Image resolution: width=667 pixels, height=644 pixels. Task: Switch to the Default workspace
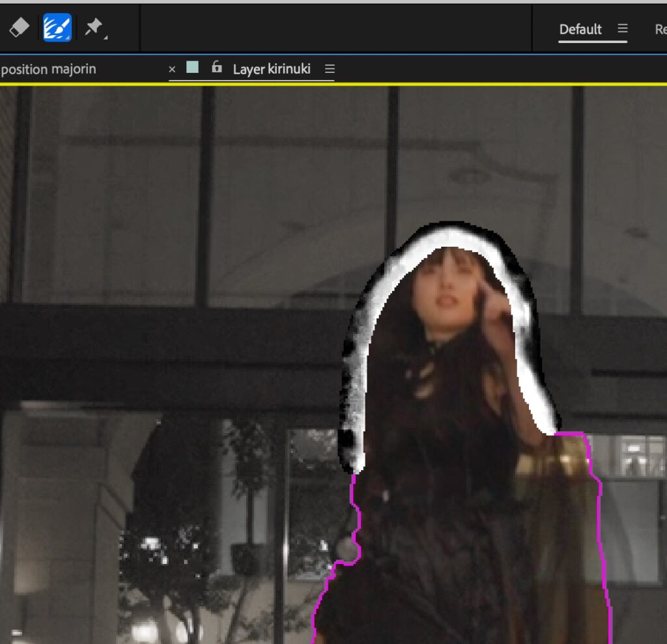point(580,29)
